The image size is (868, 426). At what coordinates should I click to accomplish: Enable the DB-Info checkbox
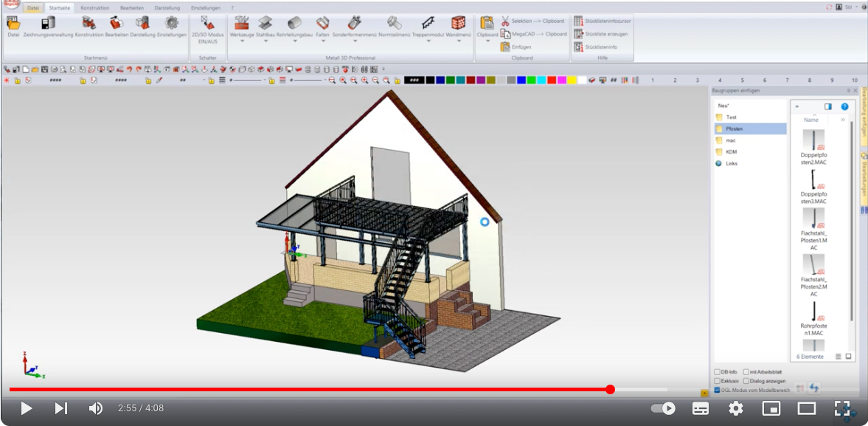(x=717, y=372)
